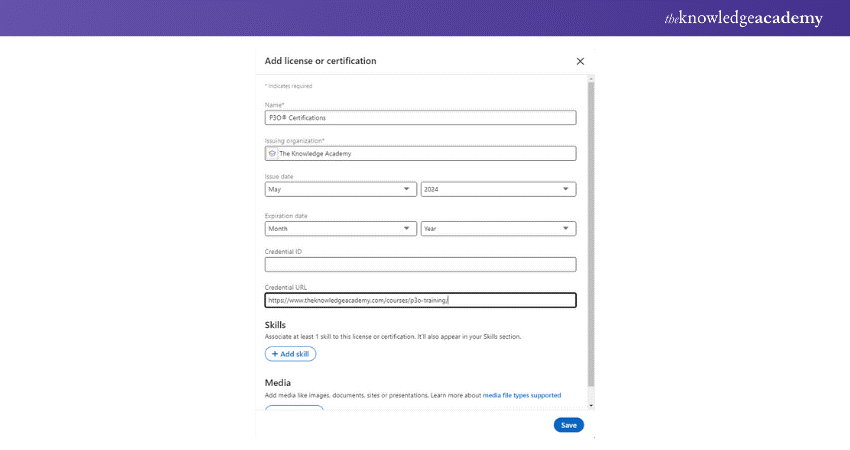The image size is (850, 450).
Task: Open the media file types supported link
Action: coord(522,395)
